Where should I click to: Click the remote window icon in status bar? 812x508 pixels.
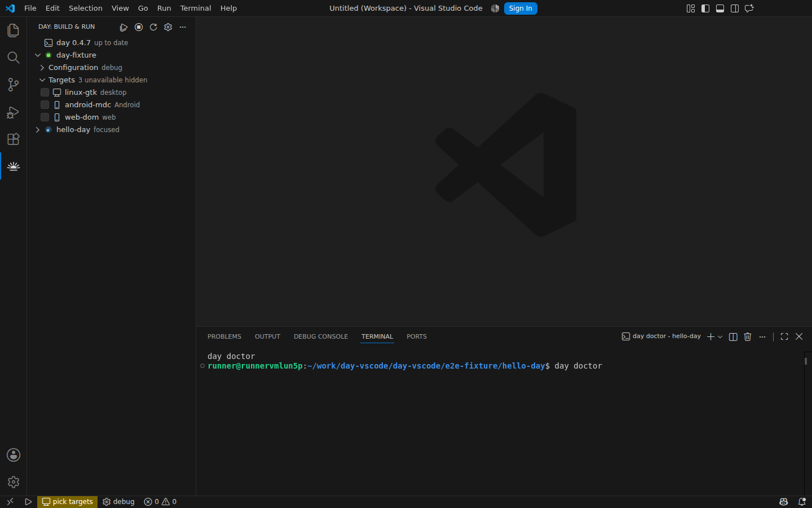point(10,502)
